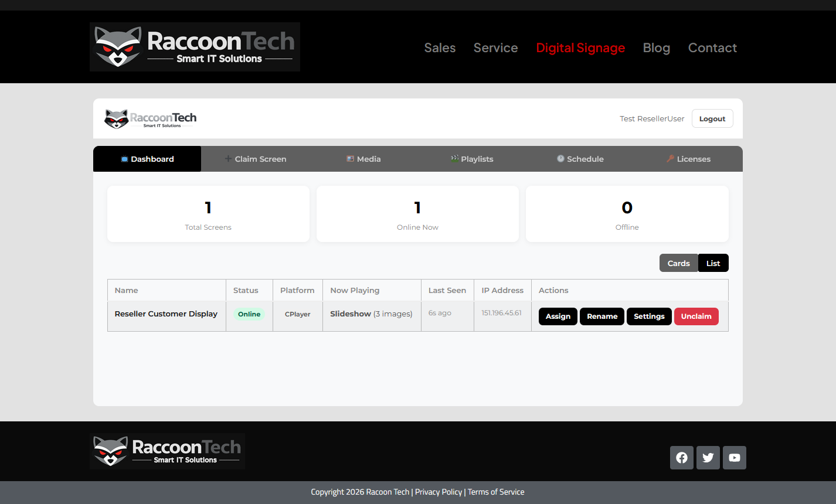Switch to Cards view
This screenshot has width=836, height=504.
[678, 263]
